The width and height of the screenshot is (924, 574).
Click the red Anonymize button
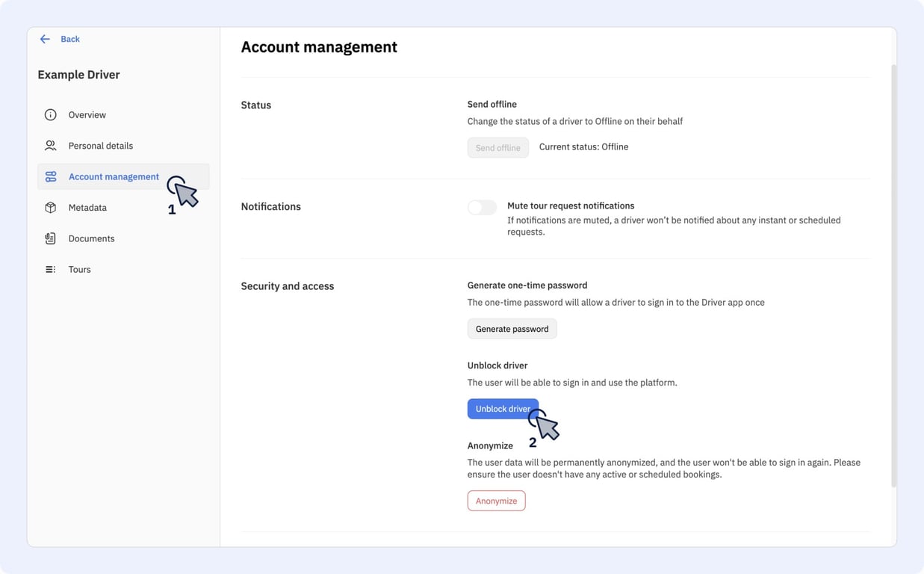click(x=496, y=501)
